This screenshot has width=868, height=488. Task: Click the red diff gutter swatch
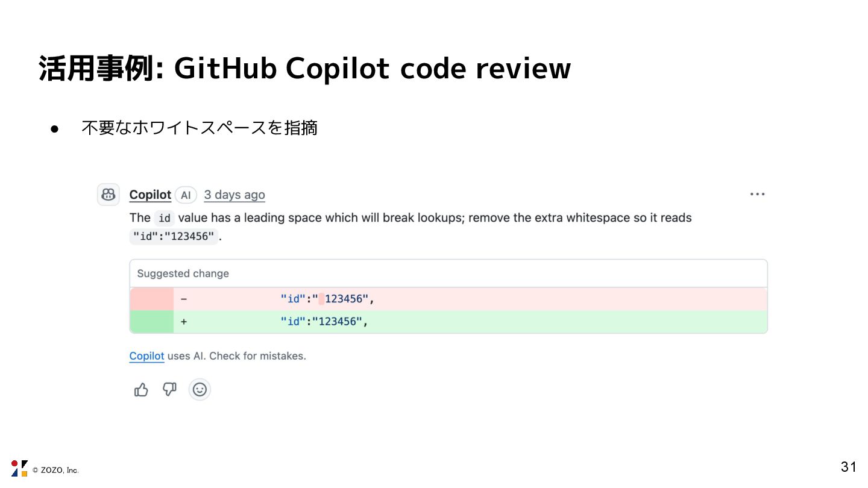coord(152,299)
